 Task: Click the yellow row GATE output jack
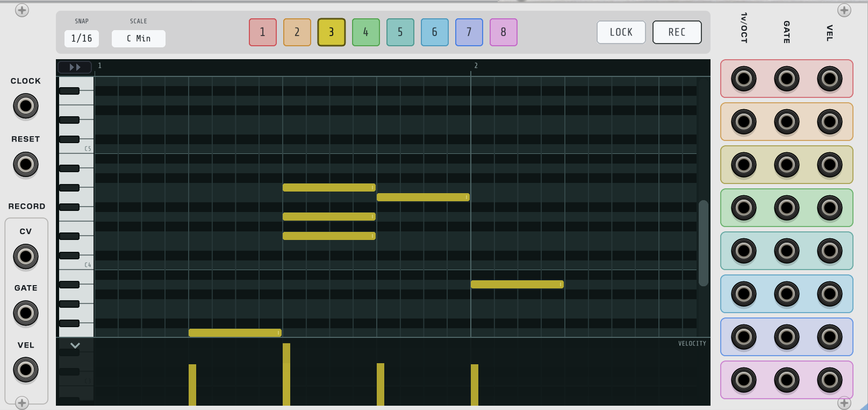[787, 165]
